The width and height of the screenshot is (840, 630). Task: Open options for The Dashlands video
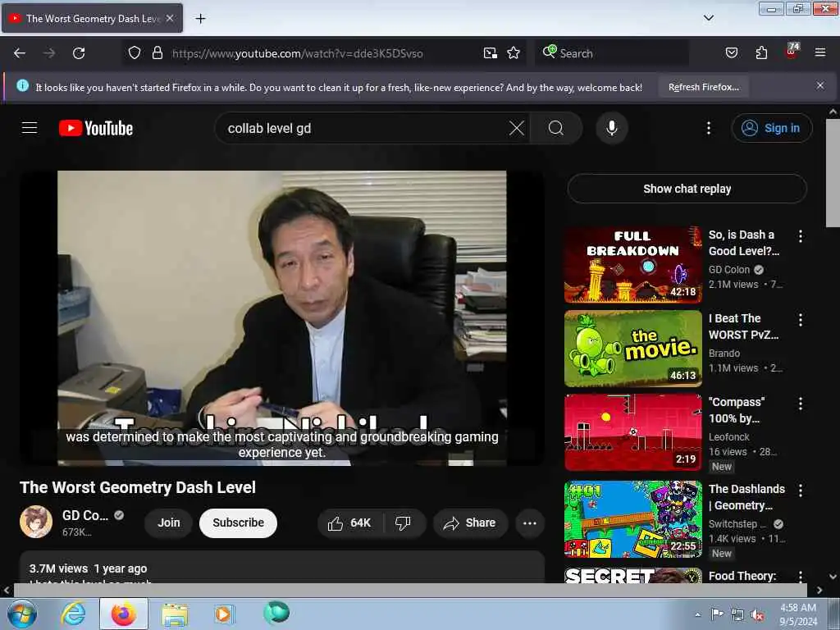tap(801, 491)
